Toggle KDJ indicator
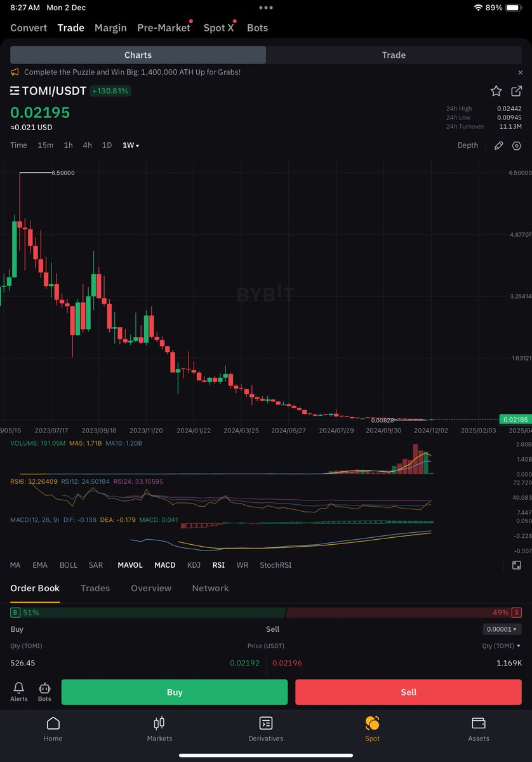Screen dimensions: 532x762 [194, 565]
